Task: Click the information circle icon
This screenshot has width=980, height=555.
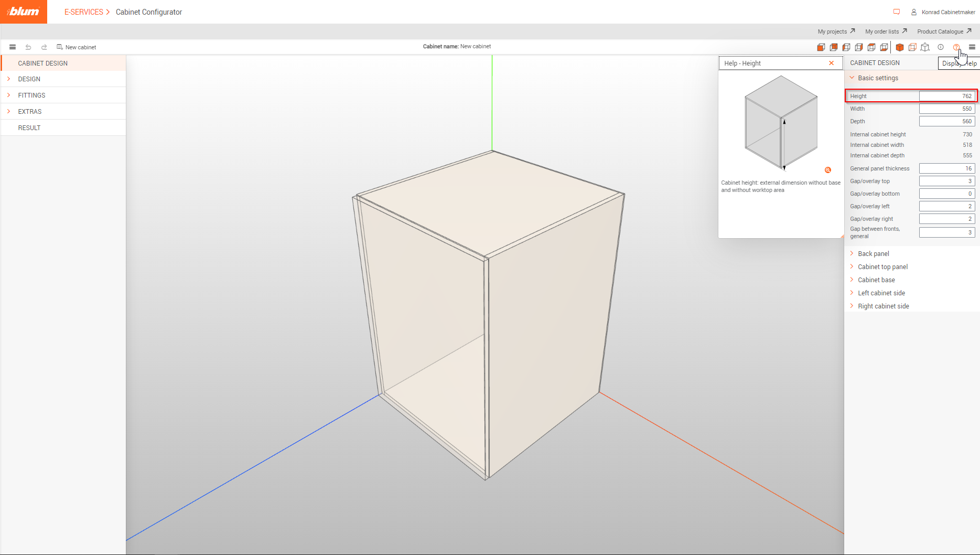Action: [941, 47]
